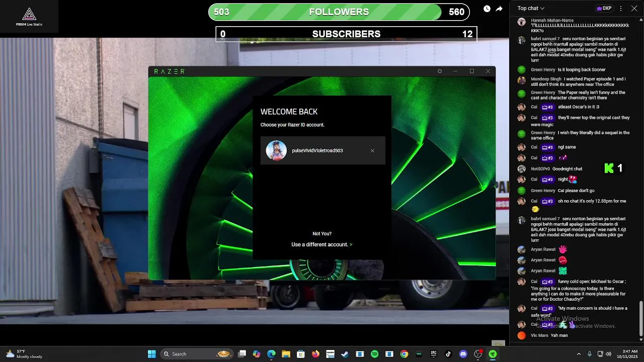Close the live chat panel
The width and height of the screenshot is (644, 362).
[634, 9]
